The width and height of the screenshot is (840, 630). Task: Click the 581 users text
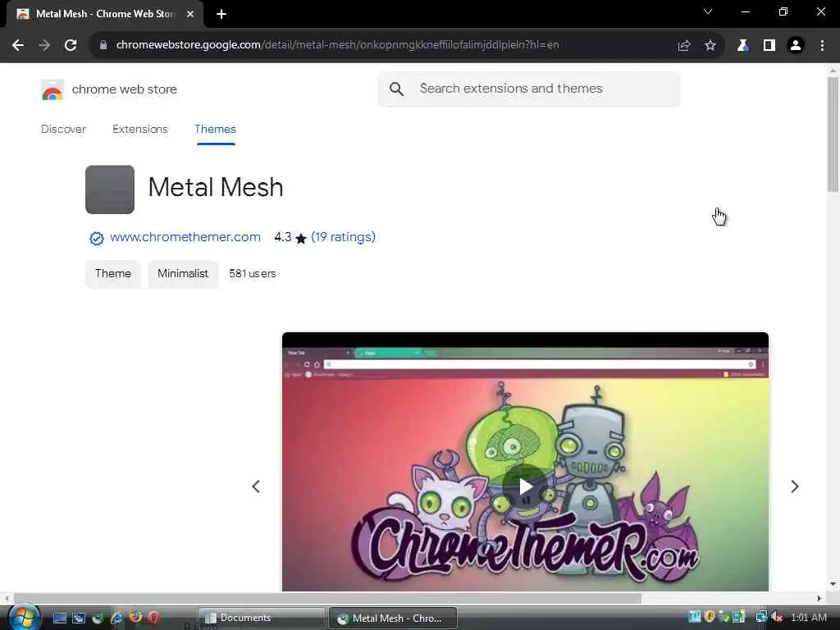(x=253, y=274)
